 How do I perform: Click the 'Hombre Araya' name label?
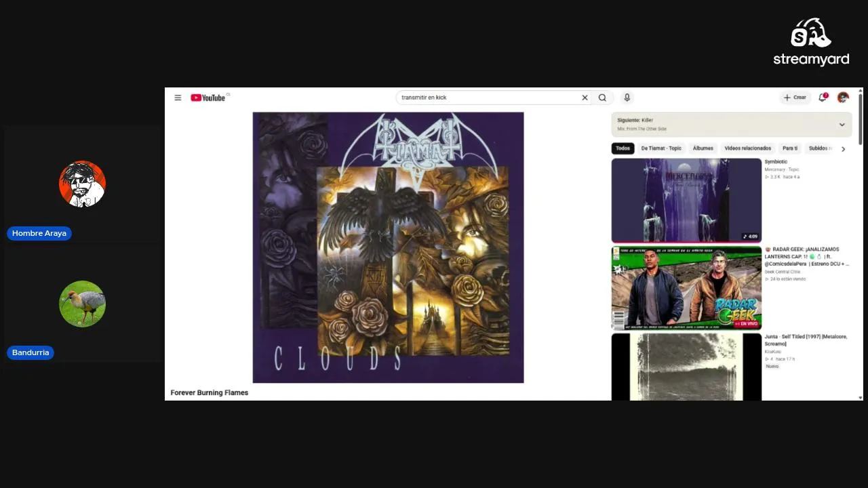coord(39,233)
